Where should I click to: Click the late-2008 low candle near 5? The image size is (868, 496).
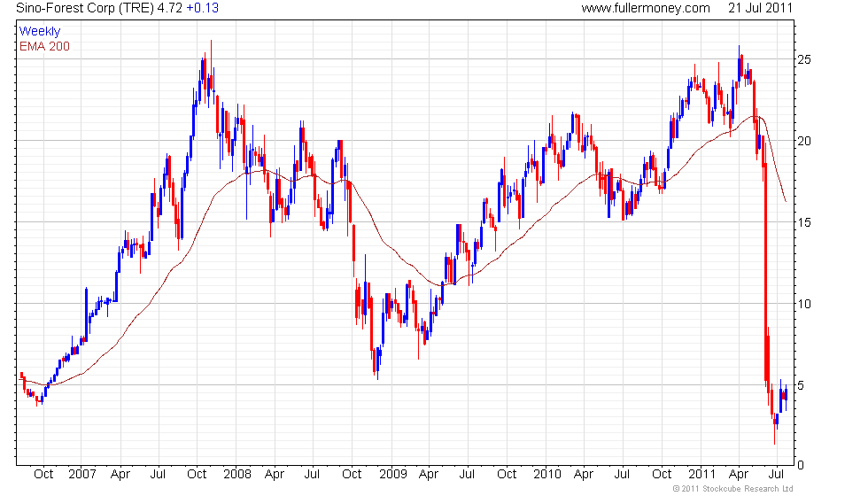pos(377,362)
